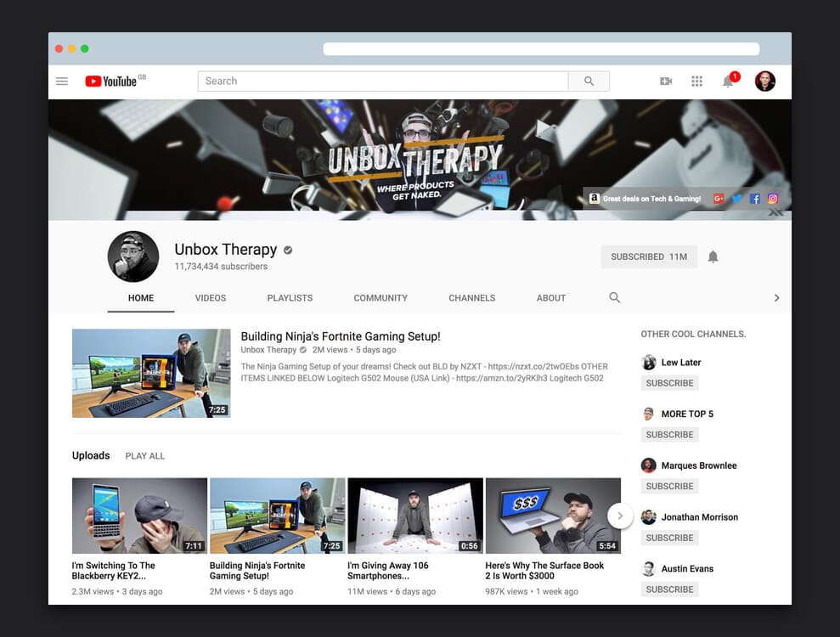Open Surface Book $3000 video thumbnail
This screenshot has height=637, width=840.
point(553,516)
